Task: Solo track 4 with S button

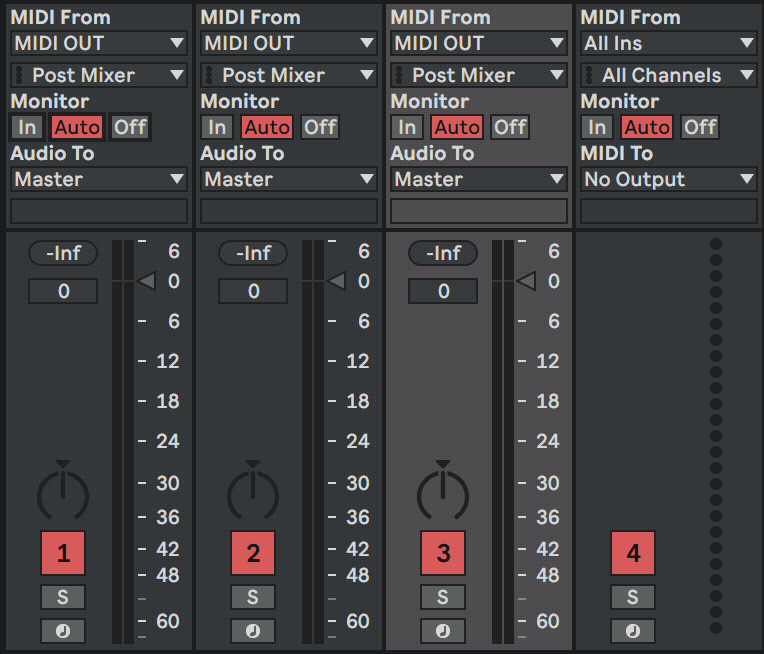Action: [633, 597]
